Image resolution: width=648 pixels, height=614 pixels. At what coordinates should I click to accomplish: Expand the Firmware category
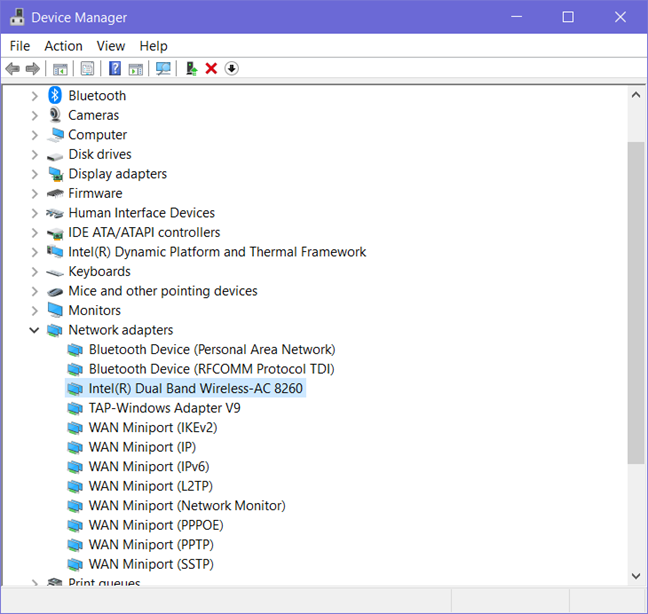[x=35, y=194]
